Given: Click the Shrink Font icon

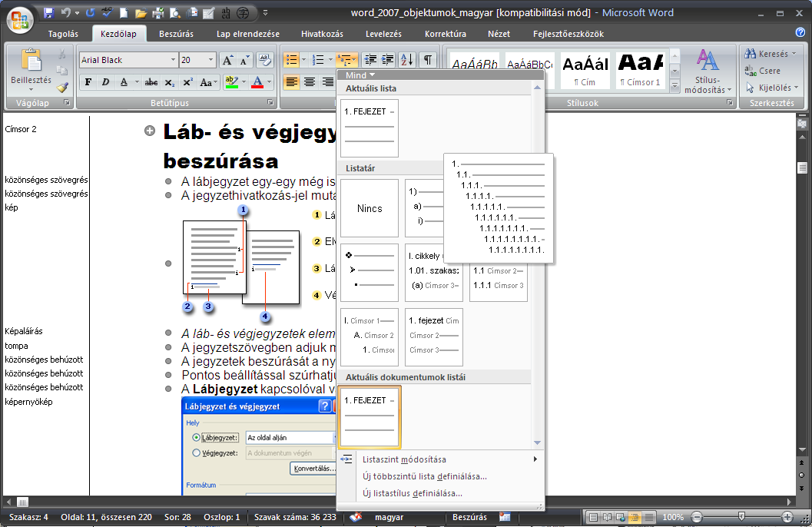Looking at the screenshot, I should point(244,60).
